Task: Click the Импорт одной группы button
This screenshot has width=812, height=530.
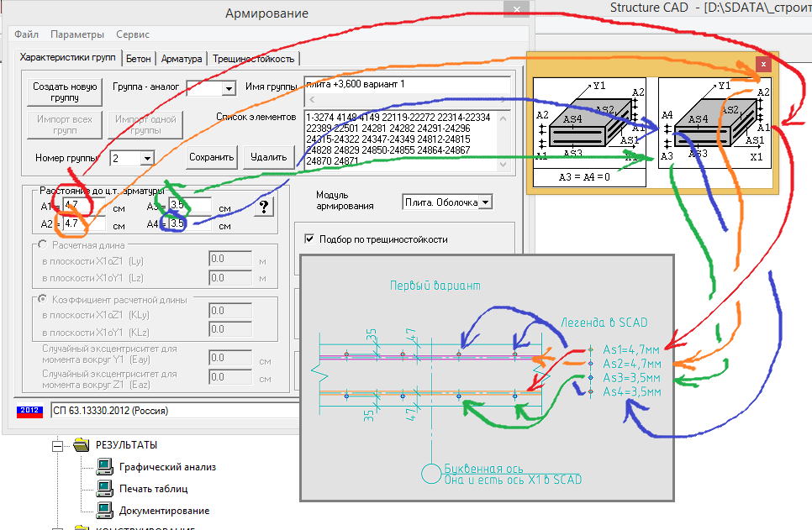Action: pos(145,125)
